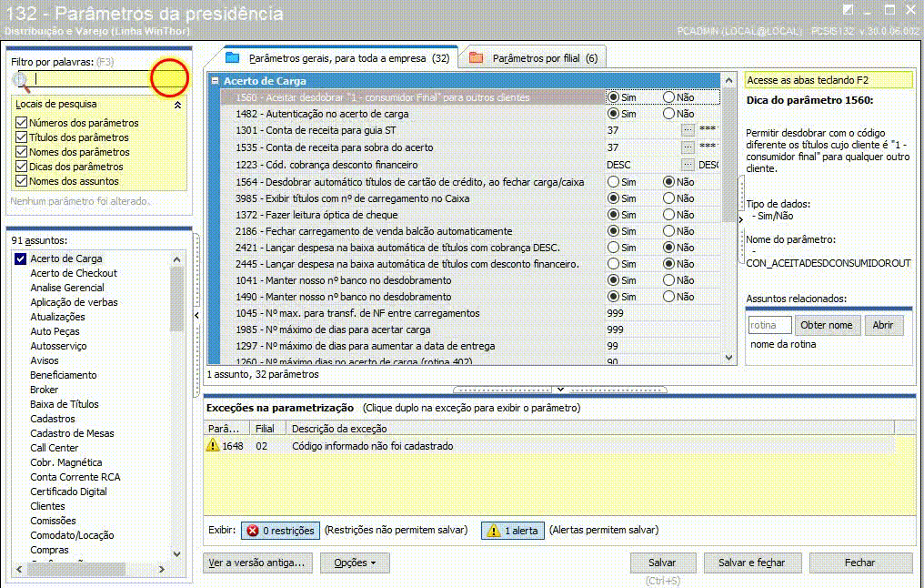This screenshot has height=588, width=924.
Task: Click Salvar e fechar button
Action: click(x=752, y=563)
